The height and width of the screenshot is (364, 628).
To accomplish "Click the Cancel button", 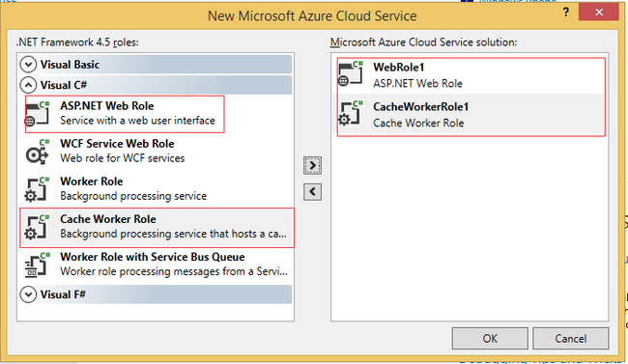I will coord(571,338).
